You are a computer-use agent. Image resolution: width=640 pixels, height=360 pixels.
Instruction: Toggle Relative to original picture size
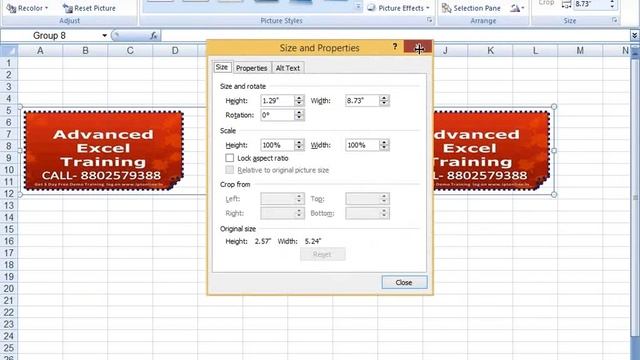click(x=230, y=170)
